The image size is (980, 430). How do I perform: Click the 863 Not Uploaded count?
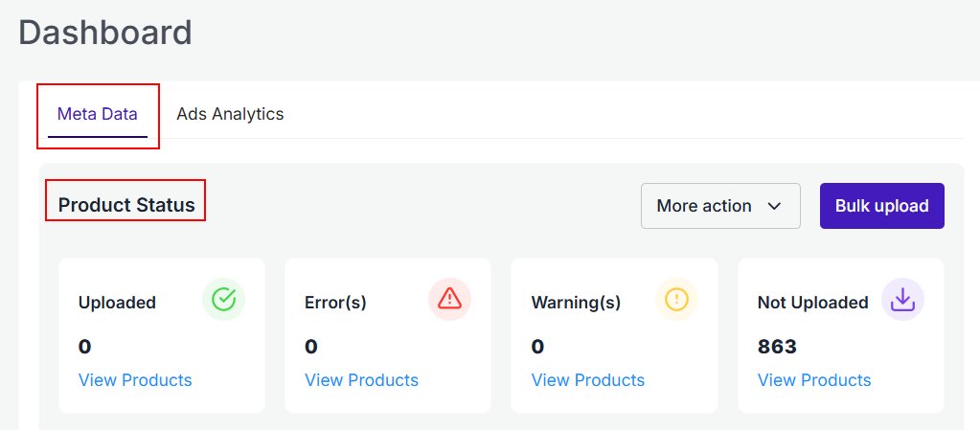(777, 347)
